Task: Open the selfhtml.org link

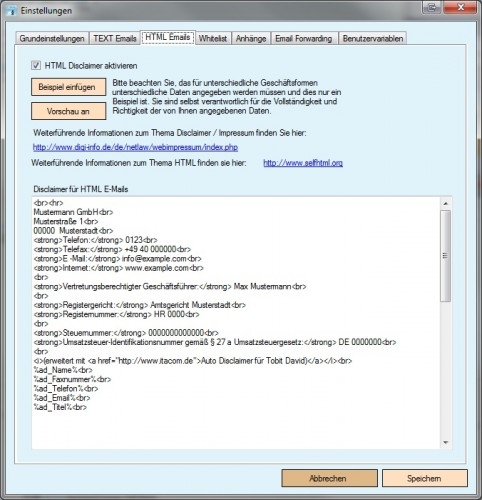Action: pos(303,163)
